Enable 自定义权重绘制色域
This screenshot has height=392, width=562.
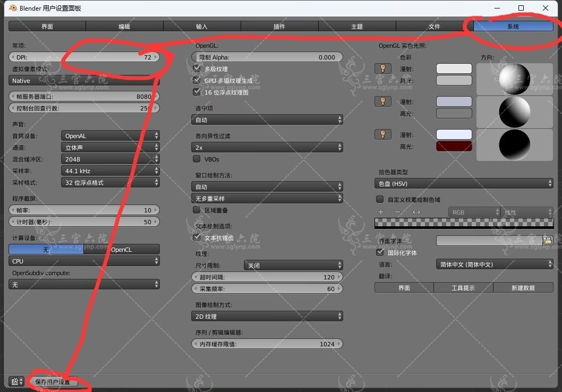coord(380,199)
